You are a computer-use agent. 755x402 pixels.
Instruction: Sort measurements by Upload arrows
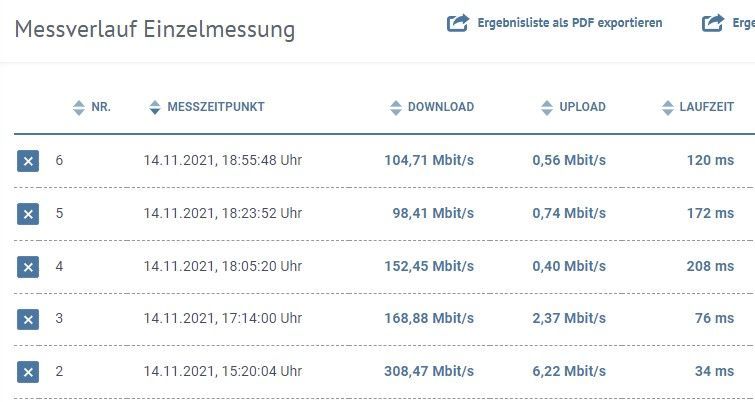(x=546, y=107)
